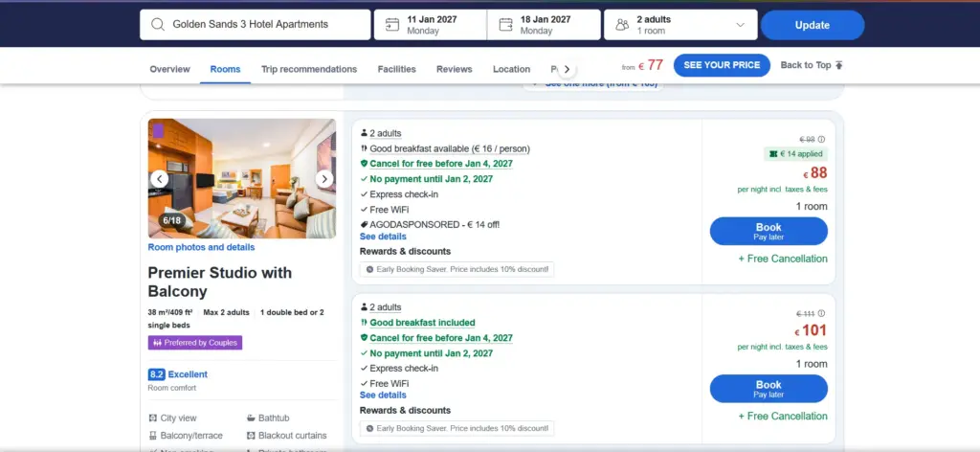Image resolution: width=980 pixels, height=452 pixels.
Task: Click the 2 adults icon in €88 offer
Action: pos(364,133)
